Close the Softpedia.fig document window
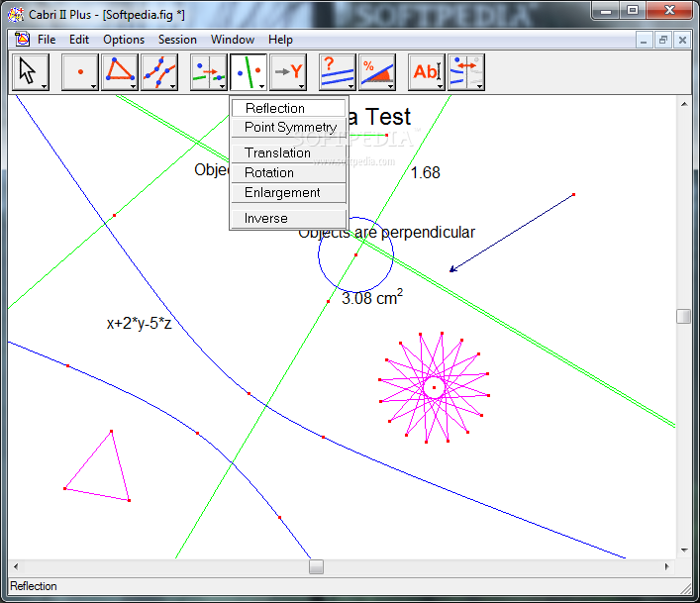 tap(682, 41)
